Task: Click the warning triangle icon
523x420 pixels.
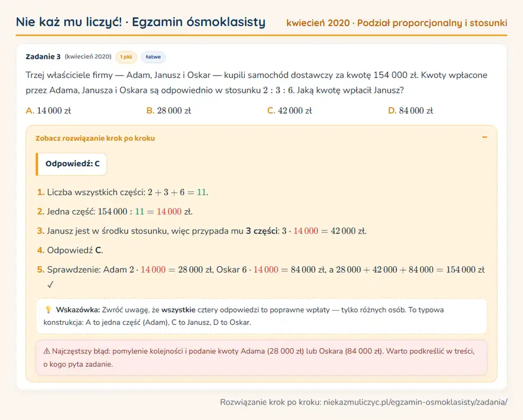Action: click(47, 351)
